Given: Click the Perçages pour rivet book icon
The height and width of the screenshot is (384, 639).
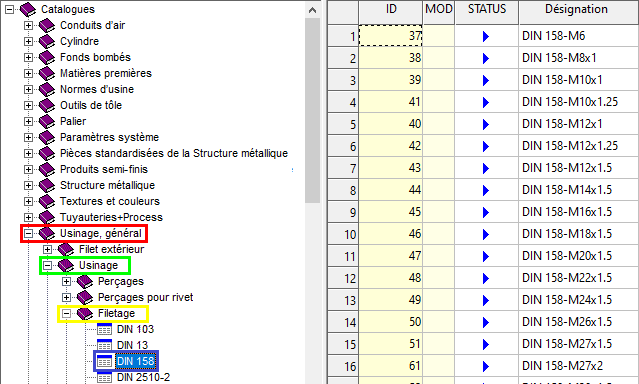Looking at the screenshot, I should click(x=85, y=297).
